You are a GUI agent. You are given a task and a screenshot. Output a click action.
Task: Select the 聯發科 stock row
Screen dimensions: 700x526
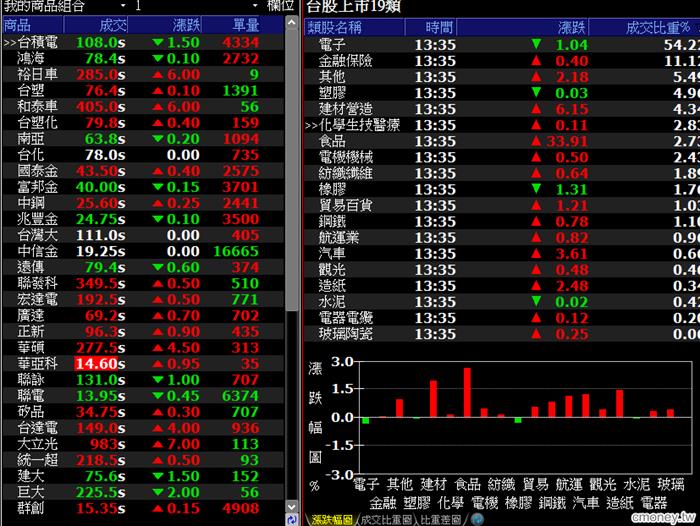tap(143, 284)
